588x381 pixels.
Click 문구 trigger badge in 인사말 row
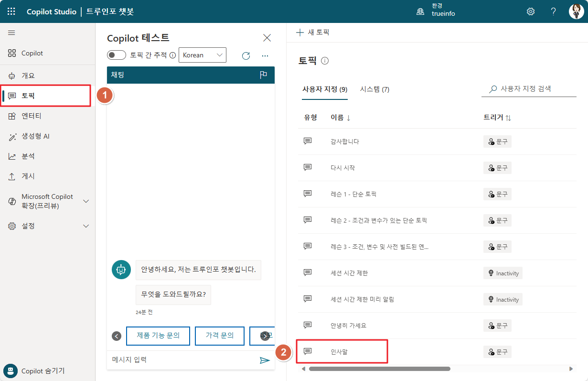497,352
